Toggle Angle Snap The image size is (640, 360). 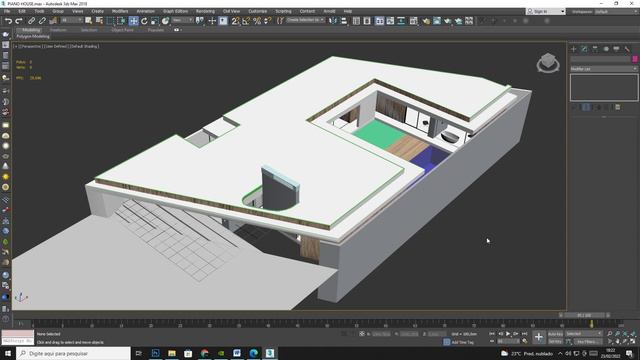(x=246, y=21)
